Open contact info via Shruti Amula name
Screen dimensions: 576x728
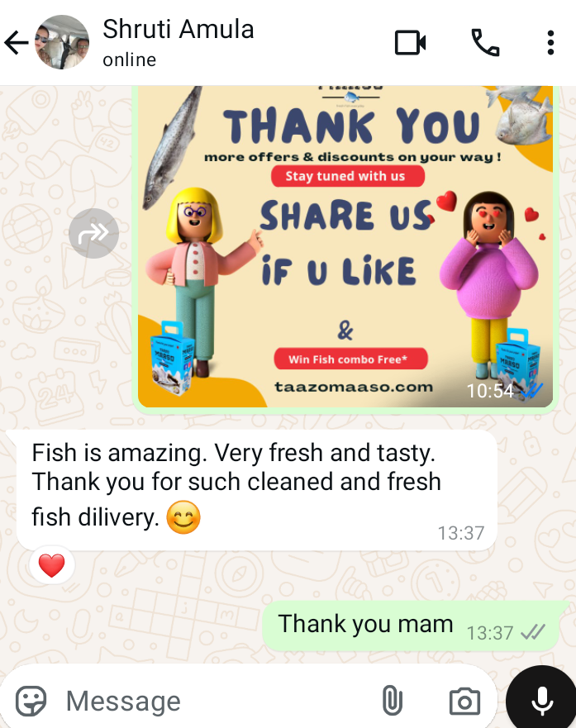pyautogui.click(x=179, y=29)
